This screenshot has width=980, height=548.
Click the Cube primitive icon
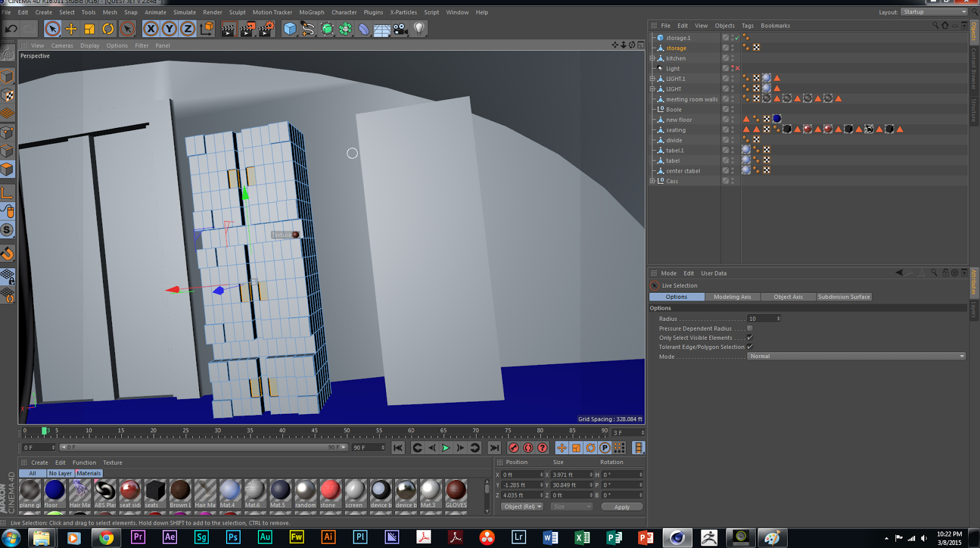(290, 29)
